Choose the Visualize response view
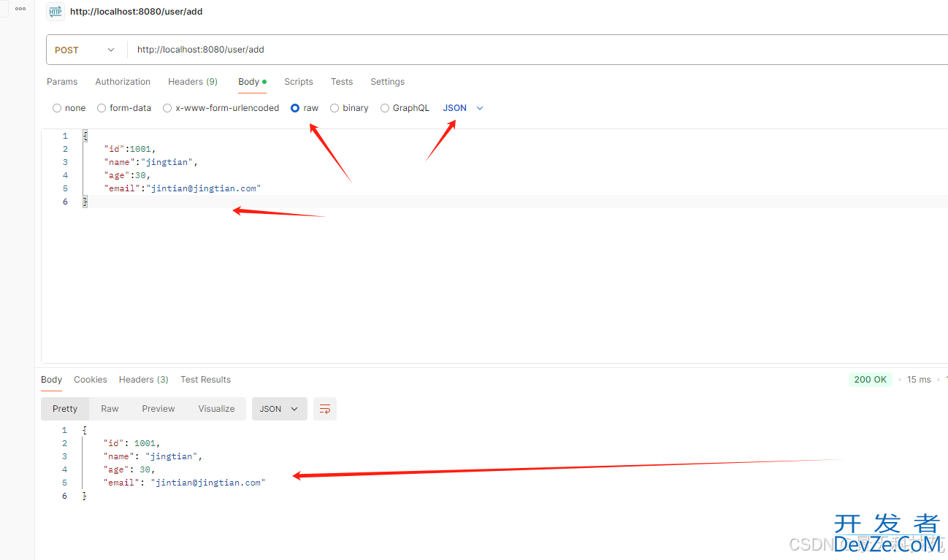948x560 pixels. pos(217,409)
